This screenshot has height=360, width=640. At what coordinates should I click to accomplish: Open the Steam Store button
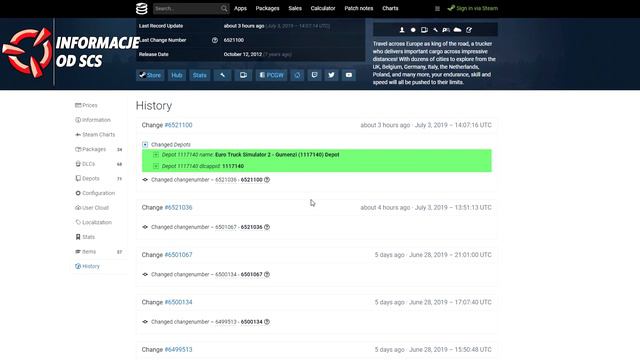tap(150, 75)
